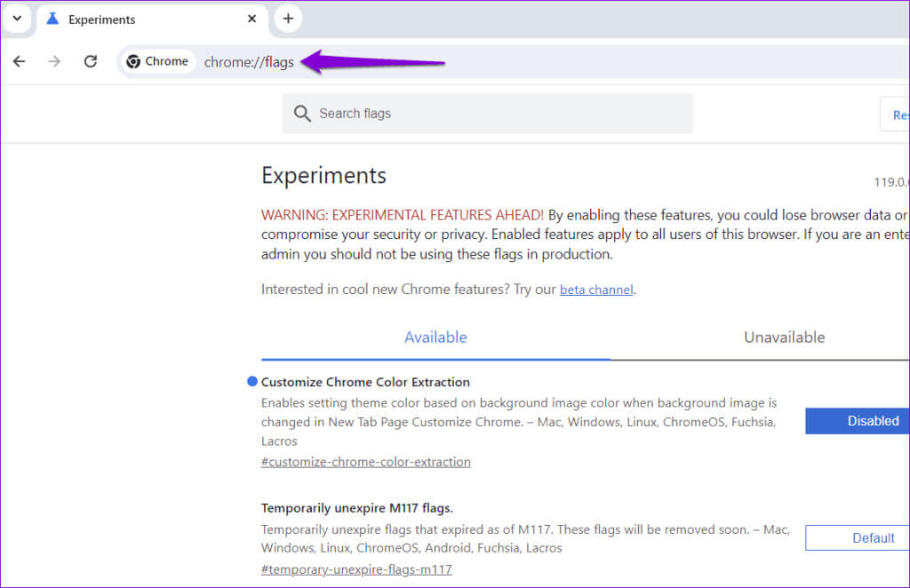Click the version number 119.0 text

point(891,182)
